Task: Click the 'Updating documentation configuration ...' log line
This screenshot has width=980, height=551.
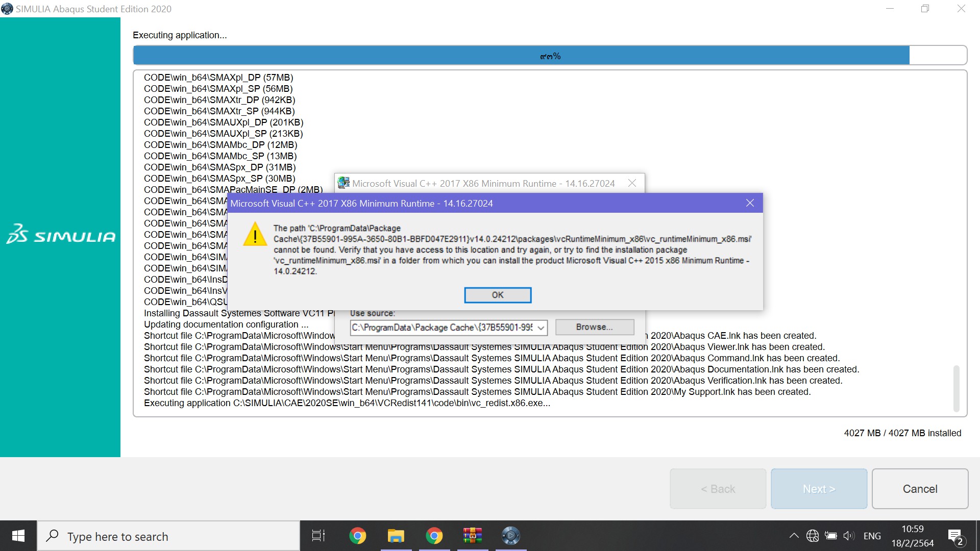Action: 226,324
